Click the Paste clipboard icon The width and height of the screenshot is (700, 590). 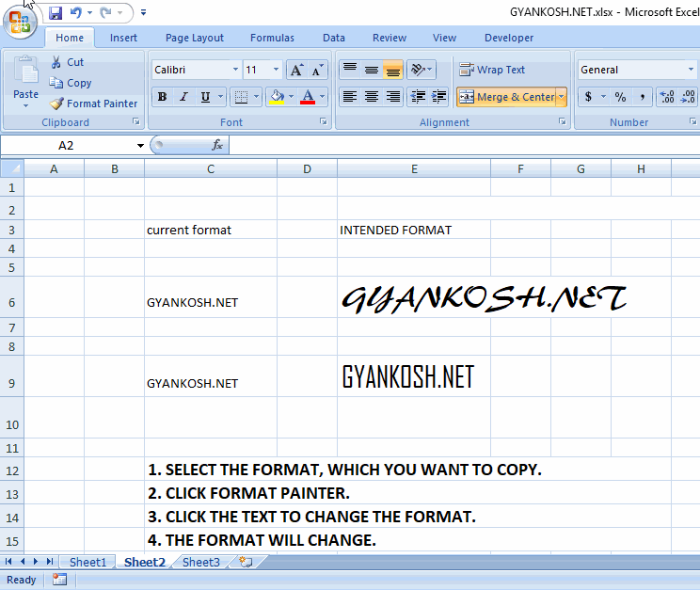coord(26,71)
